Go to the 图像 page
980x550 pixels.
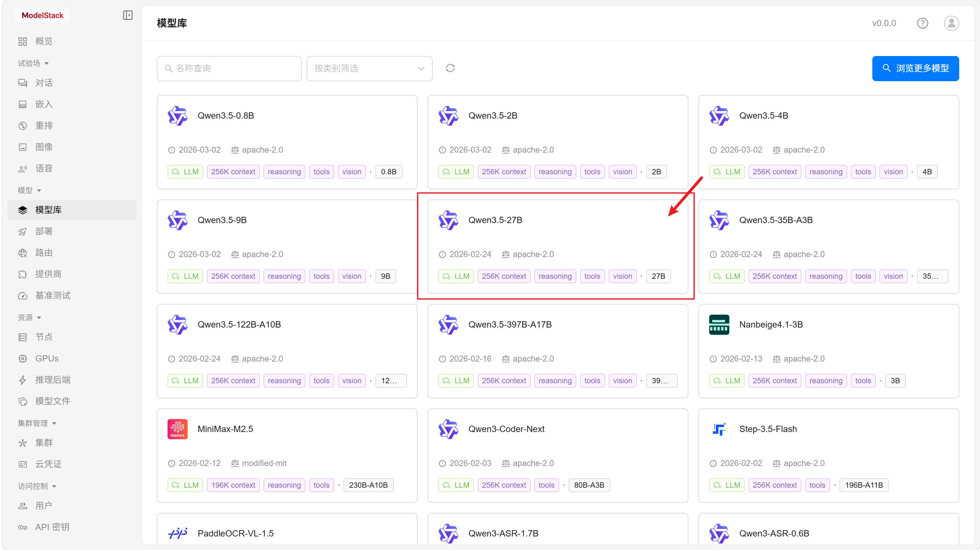tap(72, 147)
